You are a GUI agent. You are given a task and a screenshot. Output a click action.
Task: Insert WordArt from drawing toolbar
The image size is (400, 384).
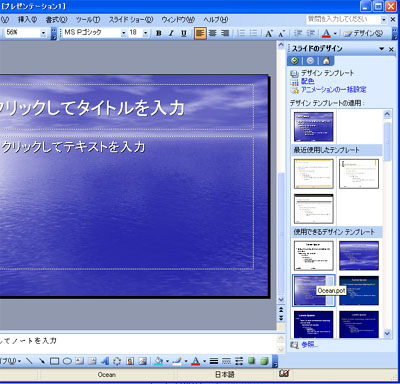coord(105,361)
